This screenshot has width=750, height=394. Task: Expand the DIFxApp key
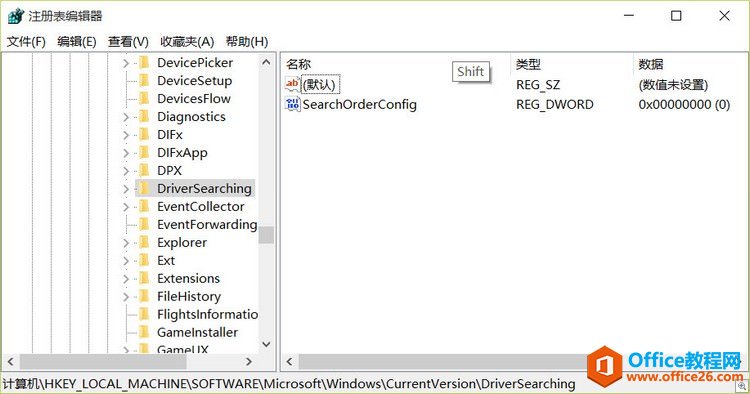[x=126, y=153]
